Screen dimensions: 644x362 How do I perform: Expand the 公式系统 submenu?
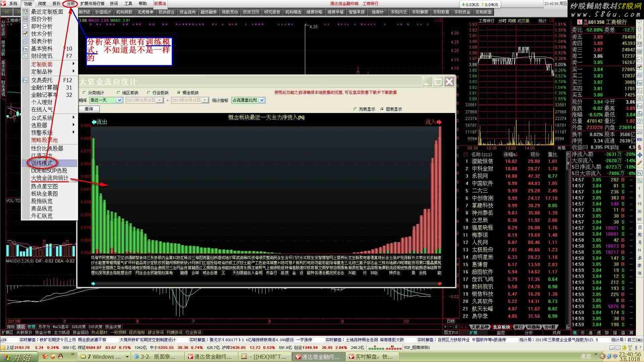49,118
